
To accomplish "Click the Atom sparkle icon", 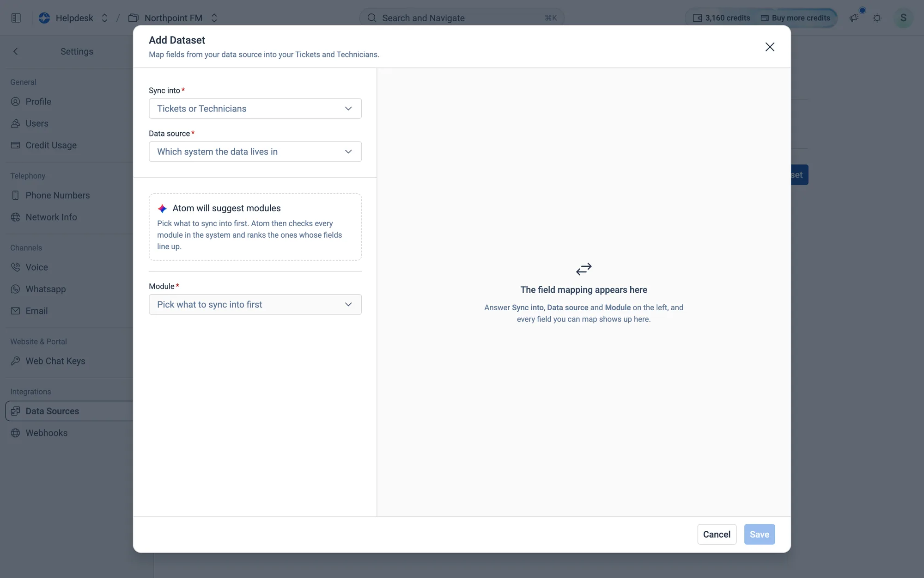I will point(162,209).
